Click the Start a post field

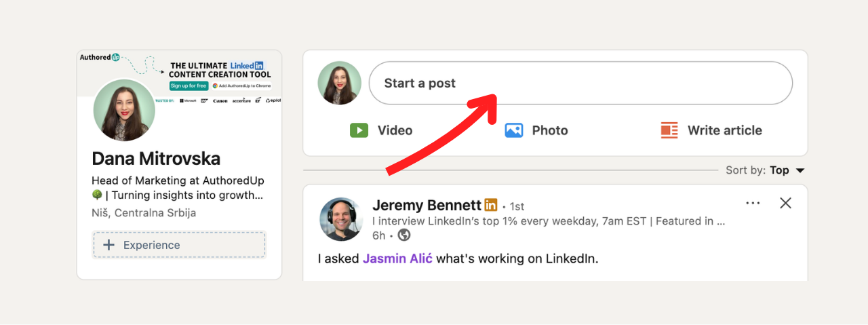[580, 83]
